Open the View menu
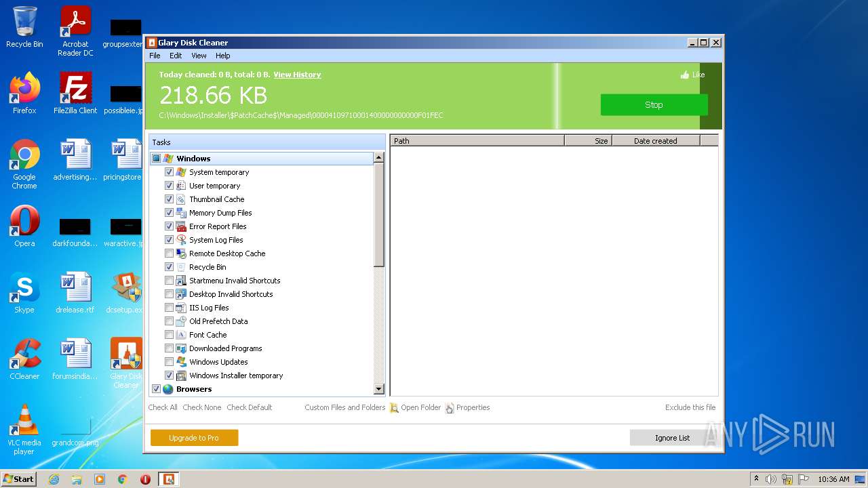The image size is (868, 488). [199, 56]
